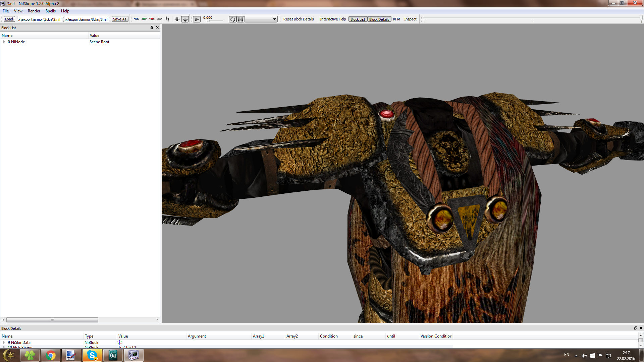Click the NiSkinData axes value icon

click(x=120, y=343)
